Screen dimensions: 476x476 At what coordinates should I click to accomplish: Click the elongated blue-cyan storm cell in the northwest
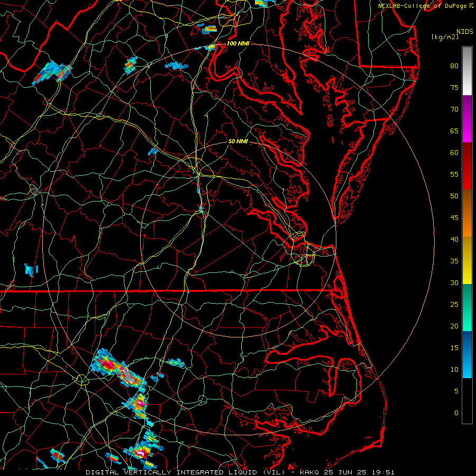pyautogui.click(x=52, y=73)
